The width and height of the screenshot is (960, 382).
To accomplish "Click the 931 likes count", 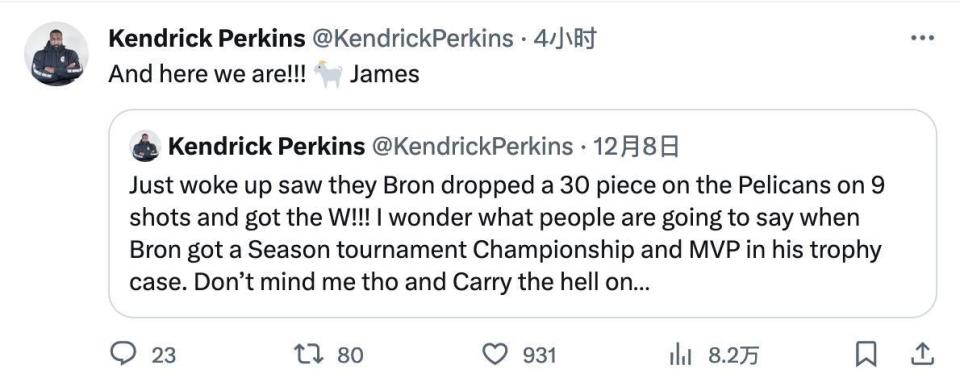I will [539, 355].
